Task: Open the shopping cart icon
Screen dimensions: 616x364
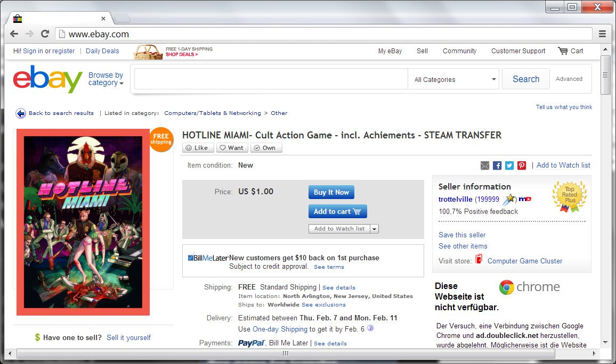Action: click(x=563, y=51)
